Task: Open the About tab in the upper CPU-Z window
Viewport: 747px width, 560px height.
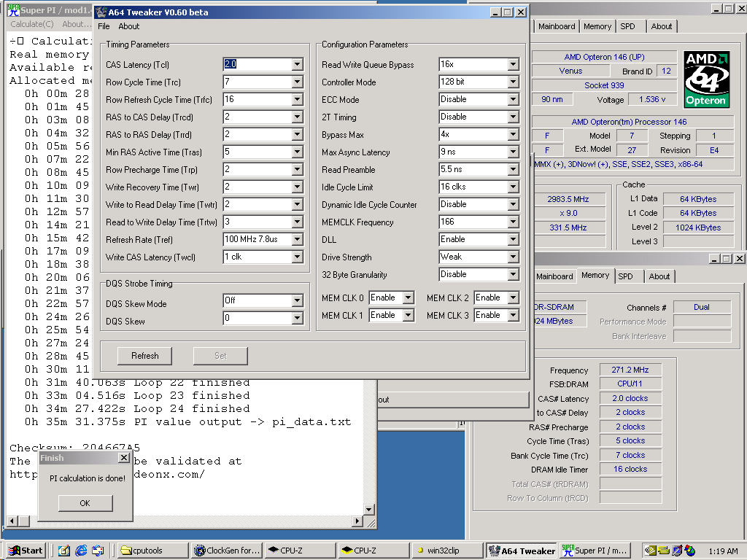Action: click(661, 27)
